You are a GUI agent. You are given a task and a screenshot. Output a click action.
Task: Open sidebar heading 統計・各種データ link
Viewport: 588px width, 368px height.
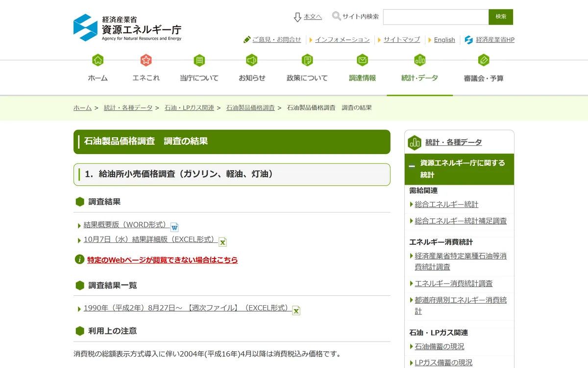454,142
